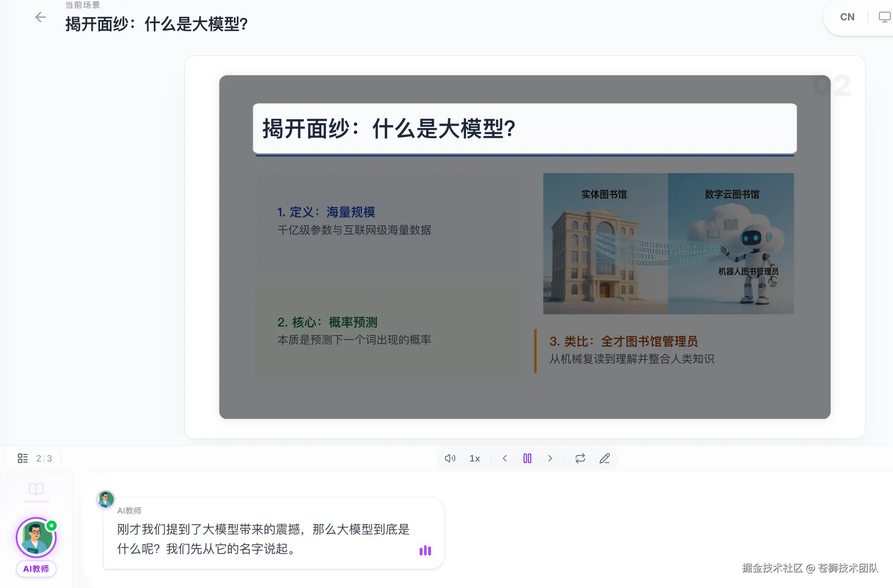Click the AI教师 label button
The height and width of the screenshot is (588, 893).
pos(36,568)
